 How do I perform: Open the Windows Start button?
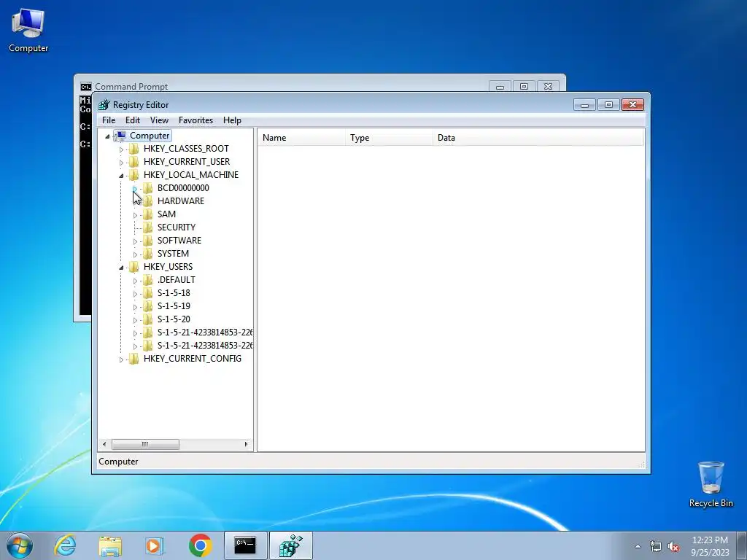[20, 545]
